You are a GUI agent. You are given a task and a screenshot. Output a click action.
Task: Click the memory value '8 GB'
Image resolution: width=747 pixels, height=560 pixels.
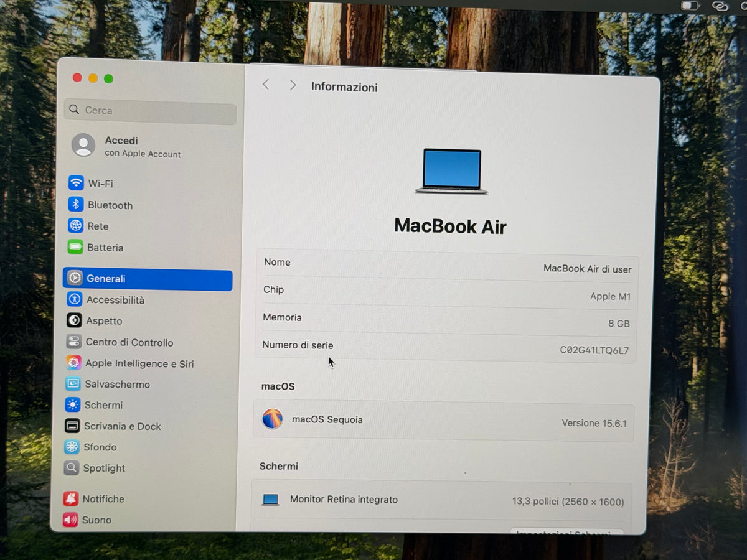coord(619,324)
